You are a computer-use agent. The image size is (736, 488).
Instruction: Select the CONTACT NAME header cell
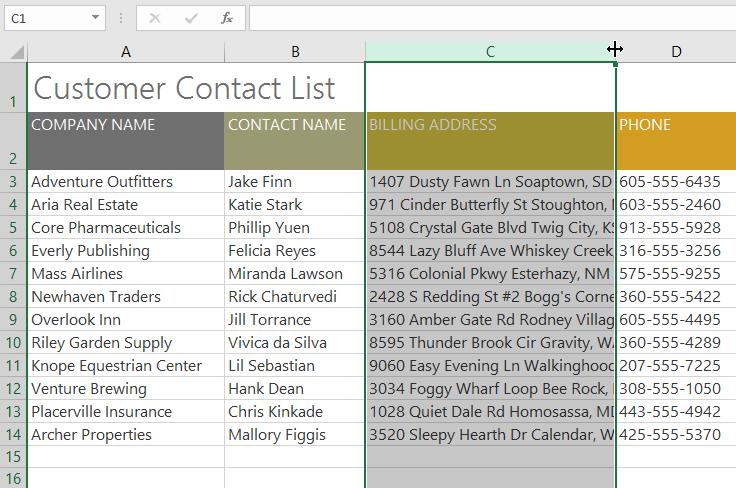click(x=294, y=141)
